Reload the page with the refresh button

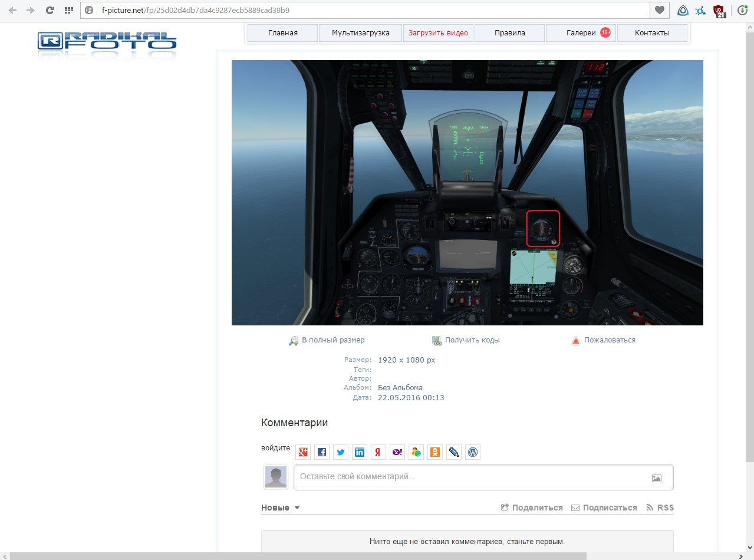point(50,10)
